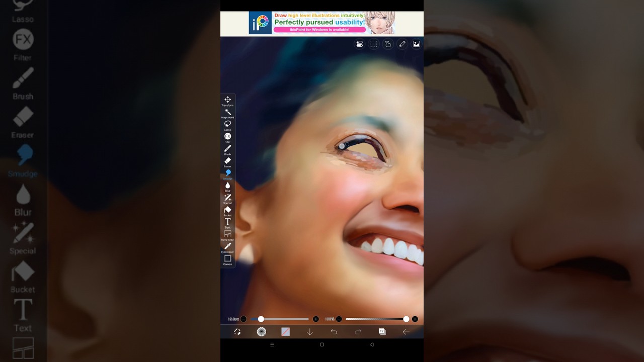
Task: Open the layers panel showing 12
Action: 382,332
